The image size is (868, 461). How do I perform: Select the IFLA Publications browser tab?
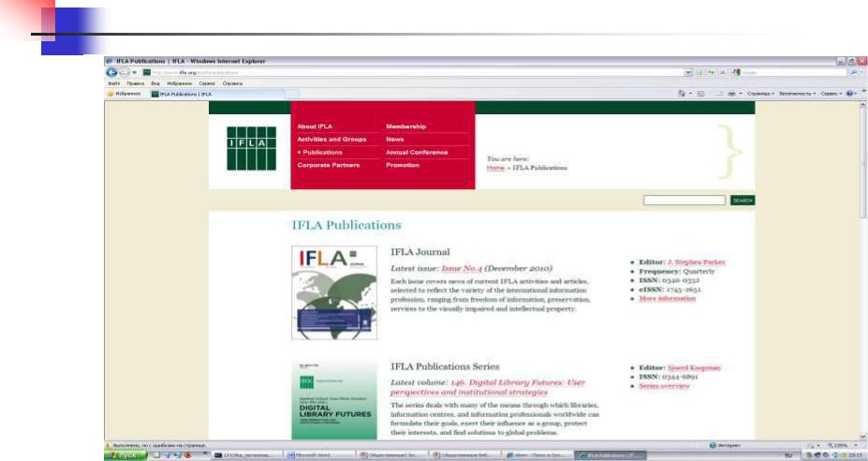click(x=217, y=95)
